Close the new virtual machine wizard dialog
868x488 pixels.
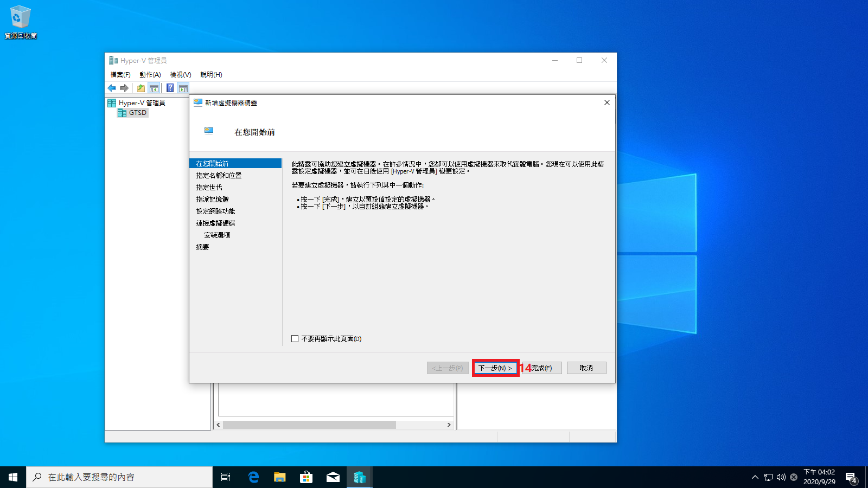tap(607, 103)
